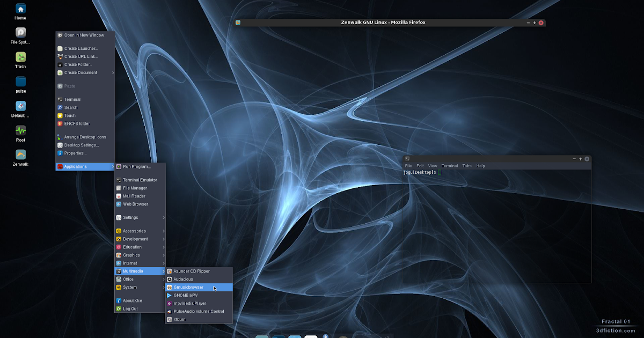Expand the Settings submenu

131,217
